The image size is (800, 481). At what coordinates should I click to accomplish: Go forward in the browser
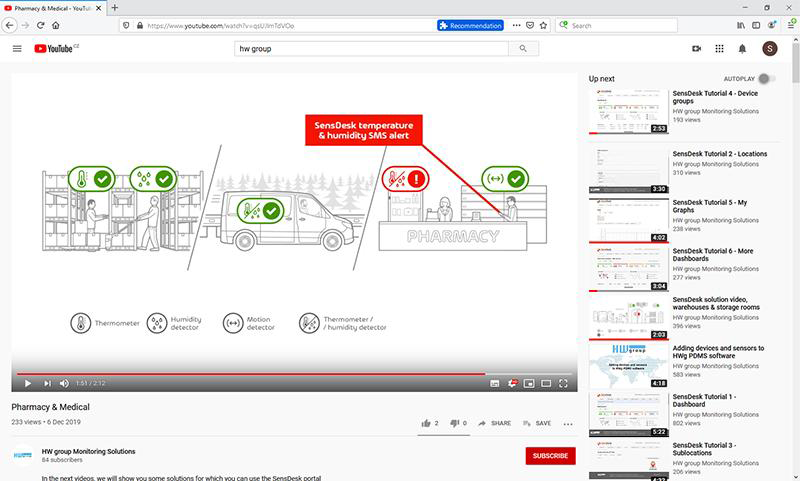pyautogui.click(x=26, y=25)
